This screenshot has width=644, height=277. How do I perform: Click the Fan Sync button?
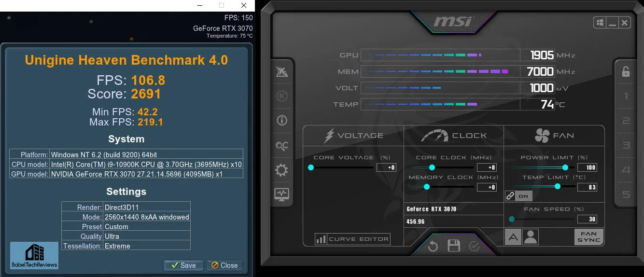tap(589, 237)
